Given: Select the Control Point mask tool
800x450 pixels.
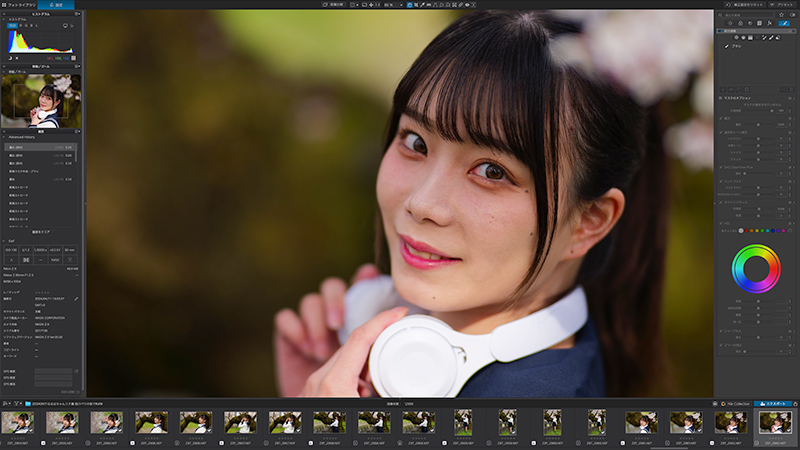Looking at the screenshot, I should point(736,37).
